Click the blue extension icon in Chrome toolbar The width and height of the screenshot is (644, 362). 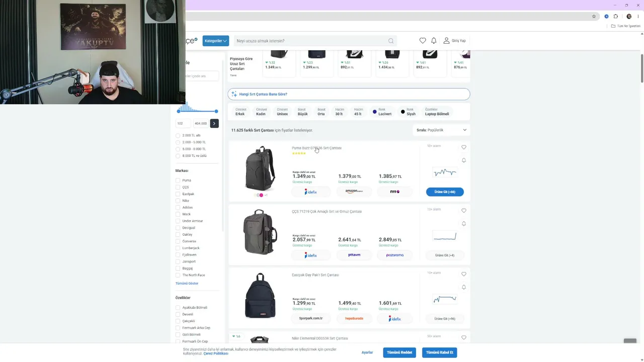click(x=606, y=16)
